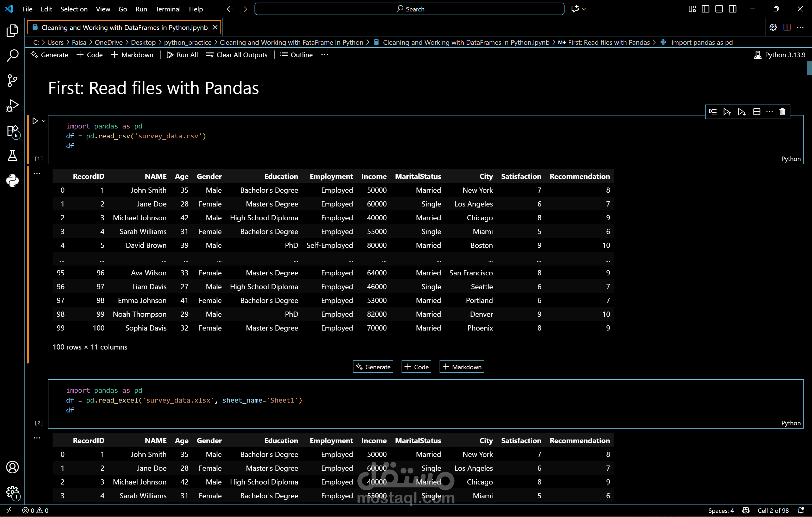Toggle the secondary side bar
The image size is (812, 517).
click(x=732, y=9)
